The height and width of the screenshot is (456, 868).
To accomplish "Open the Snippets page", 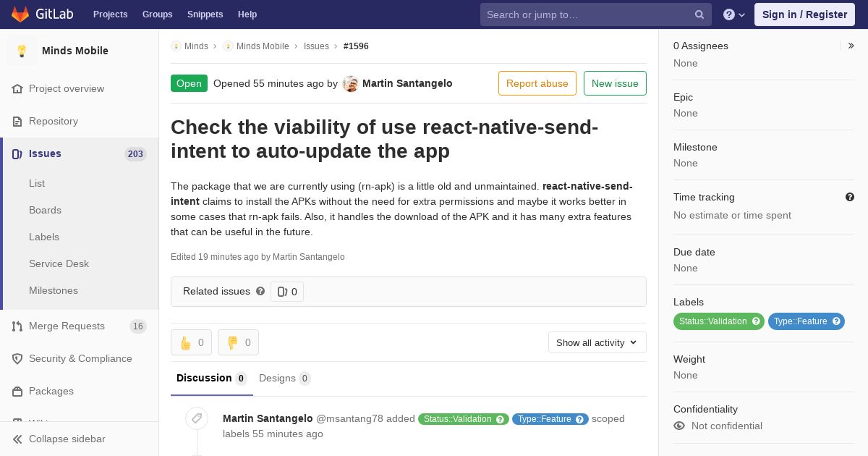I will 205,14.
